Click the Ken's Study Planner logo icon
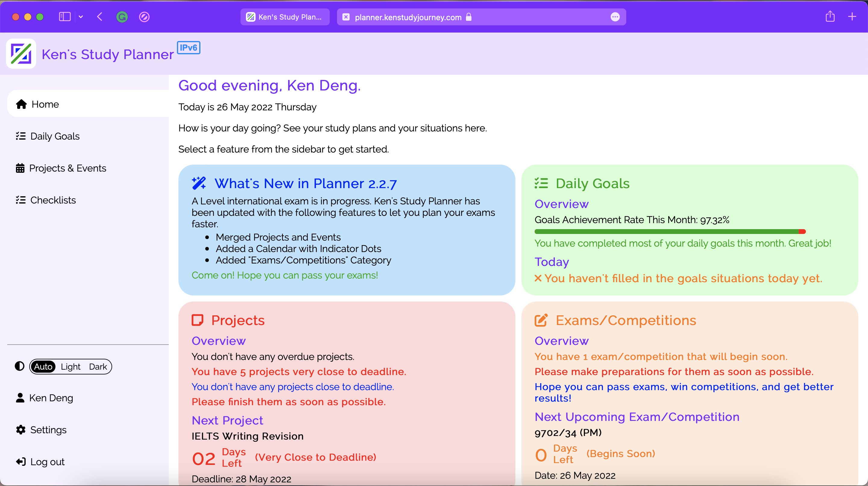 (20, 54)
